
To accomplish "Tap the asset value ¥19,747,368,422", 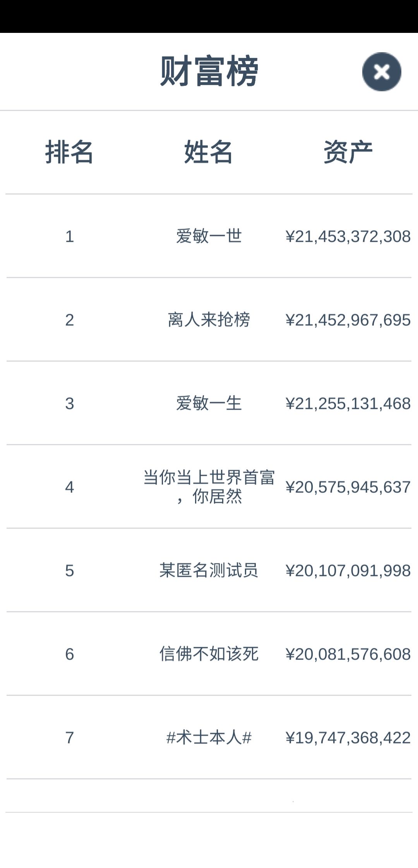I will 348,738.
